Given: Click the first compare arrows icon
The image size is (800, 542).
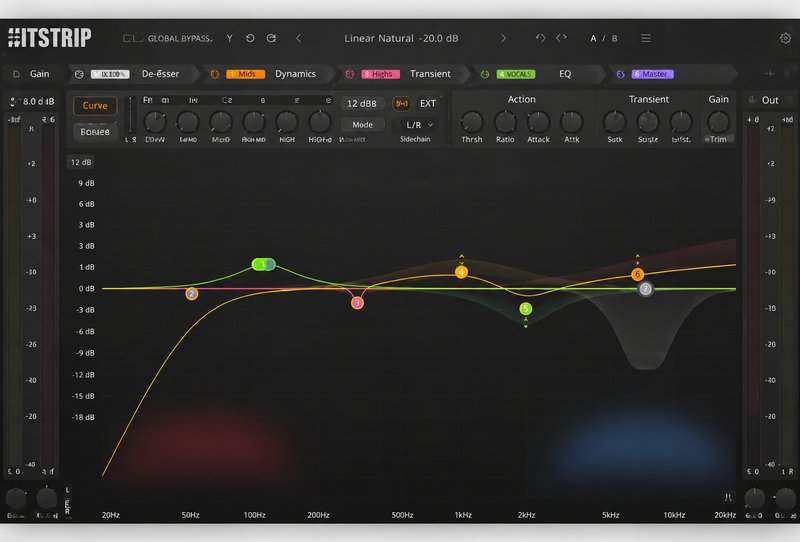Looking at the screenshot, I should (x=540, y=38).
